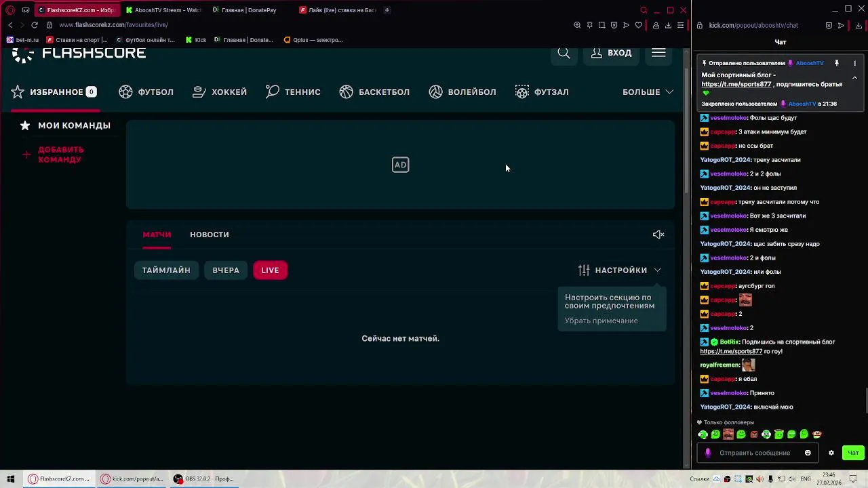Click the chat message scrollbar
This screenshot has width=868, height=488.
coord(865,400)
